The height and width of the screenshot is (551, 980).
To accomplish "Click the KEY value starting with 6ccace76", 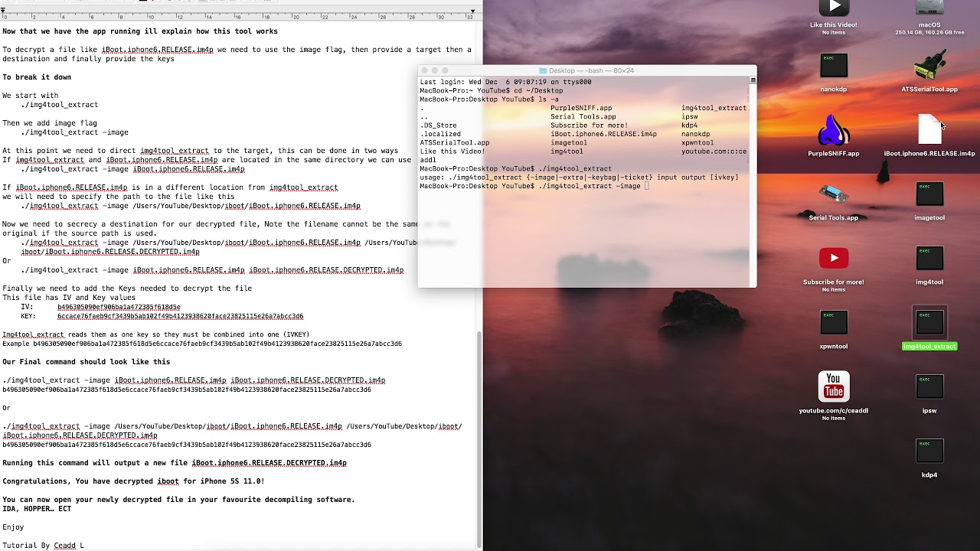I will [180, 316].
